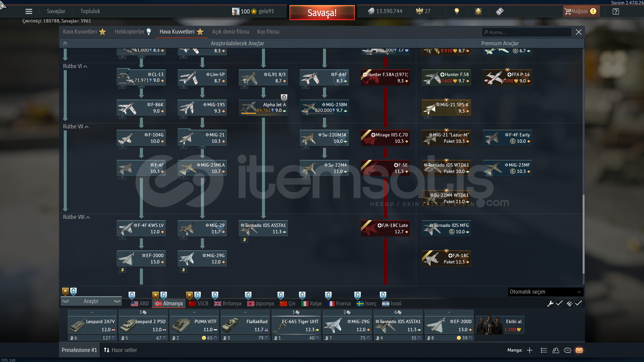Select the SSCB nation tab

[199, 304]
